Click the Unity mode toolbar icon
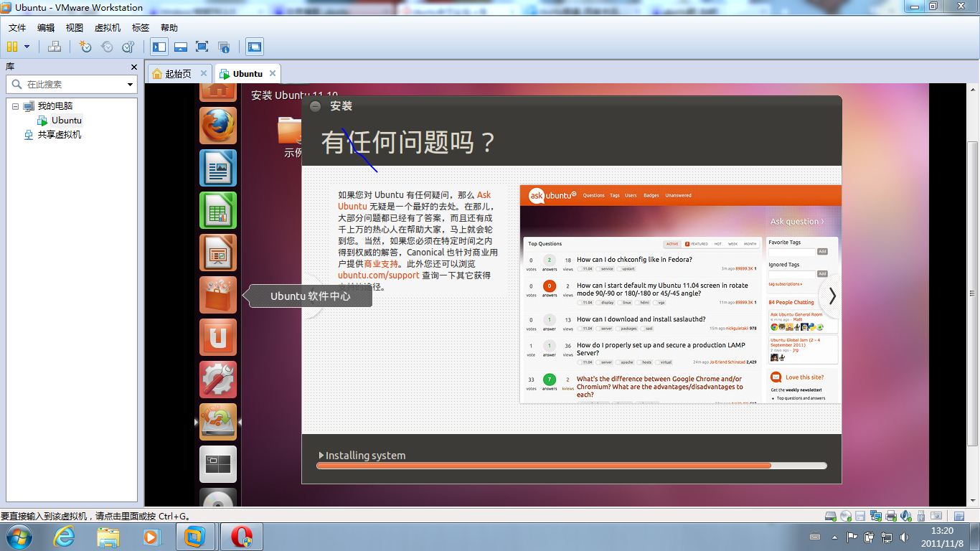Screen dimensions: 980x551 pyautogui.click(x=224, y=47)
